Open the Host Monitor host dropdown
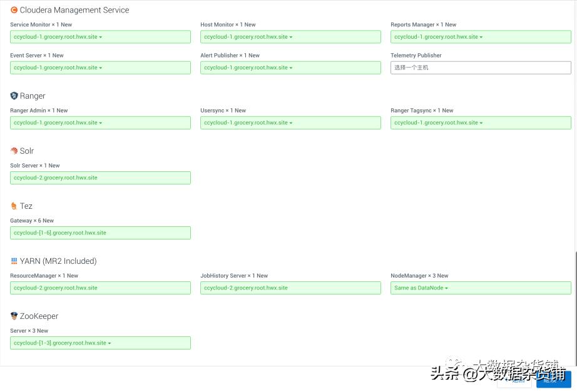 click(x=290, y=37)
